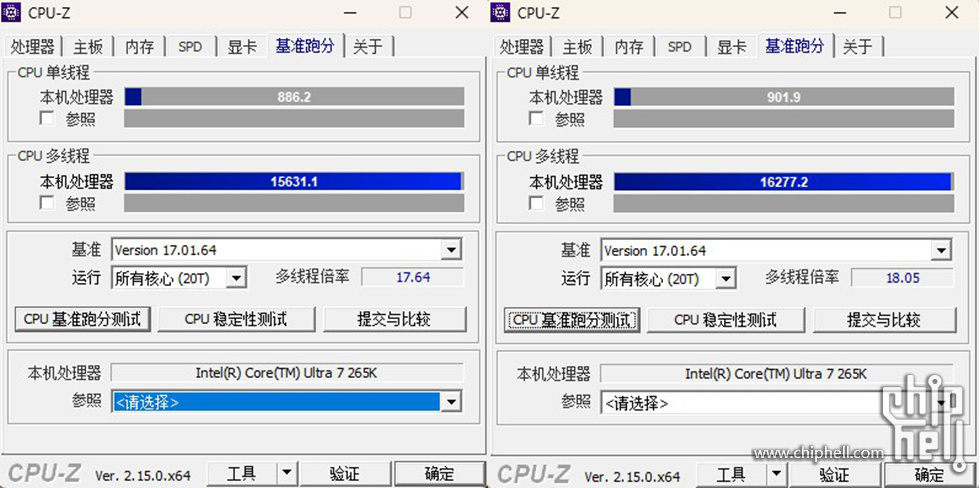Click the 多线程倍率 value 17.64
The width and height of the screenshot is (980, 488).
pyautogui.click(x=413, y=277)
